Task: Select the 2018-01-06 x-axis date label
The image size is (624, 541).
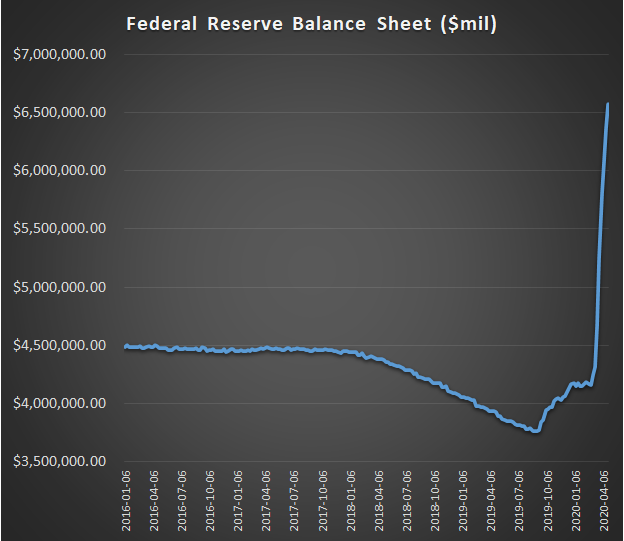Action: 350,501
